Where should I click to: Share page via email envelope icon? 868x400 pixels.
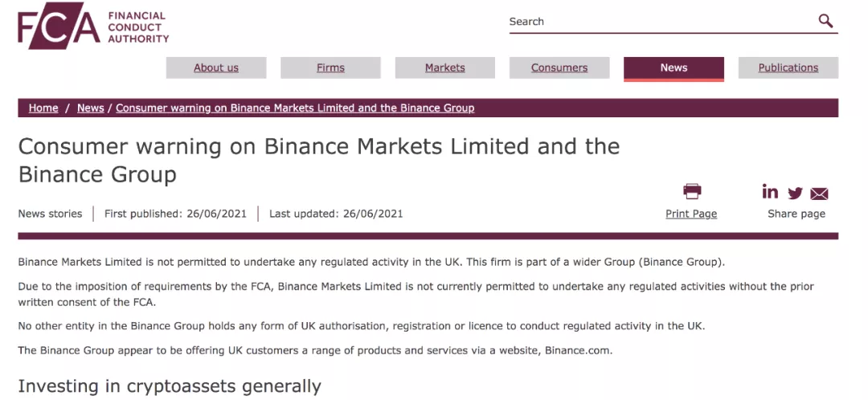[819, 194]
